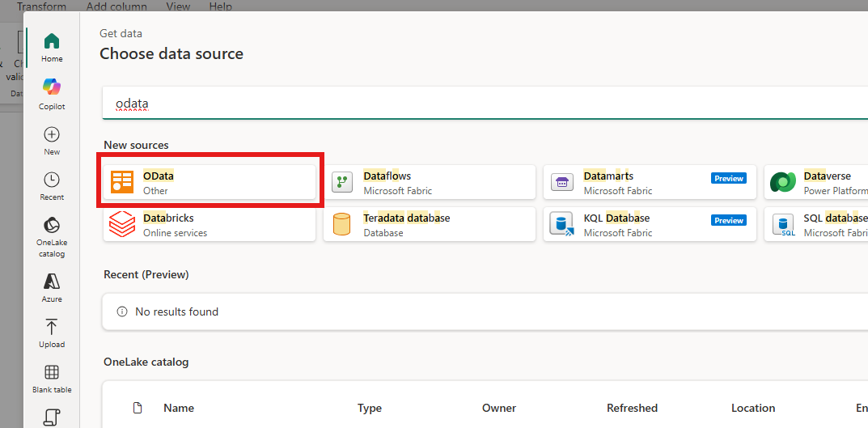This screenshot has height=428, width=868.
Task: Select the OData data source card
Action: (210, 182)
